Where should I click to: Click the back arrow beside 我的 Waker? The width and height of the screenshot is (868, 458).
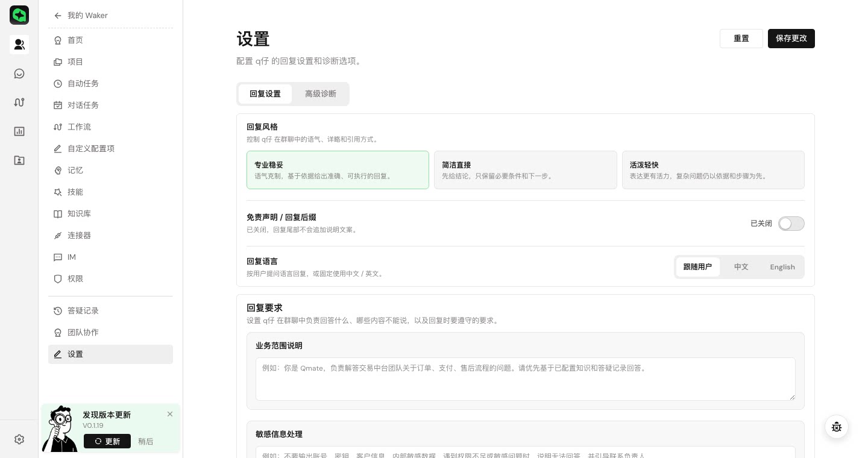(x=58, y=16)
